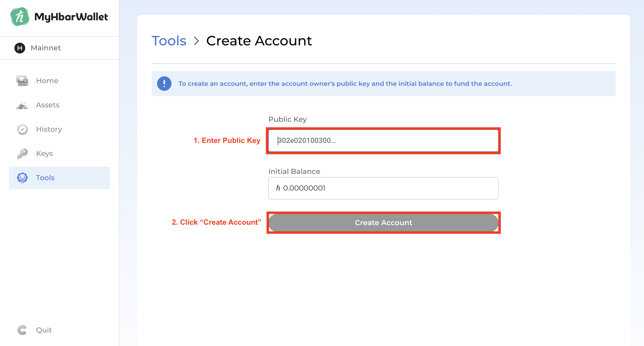Click Quit label in sidebar
Image resolution: width=644 pixels, height=346 pixels.
coord(44,330)
